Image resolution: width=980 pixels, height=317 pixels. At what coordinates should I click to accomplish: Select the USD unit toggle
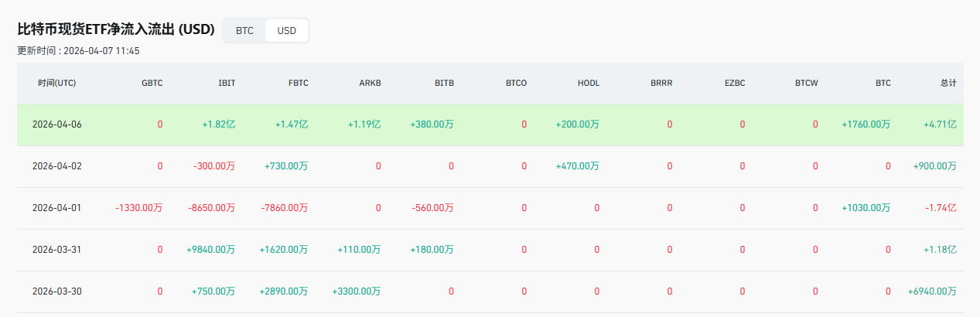point(286,31)
